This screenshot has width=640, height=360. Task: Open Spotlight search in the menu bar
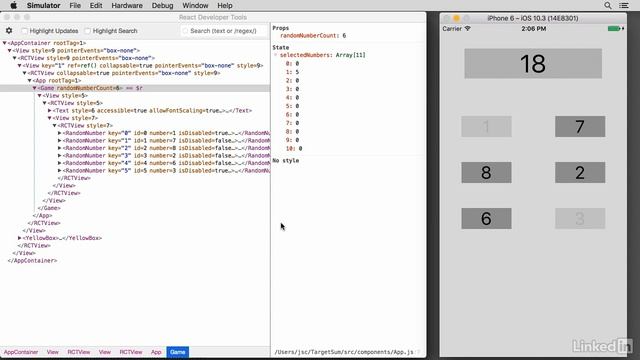pos(608,5)
